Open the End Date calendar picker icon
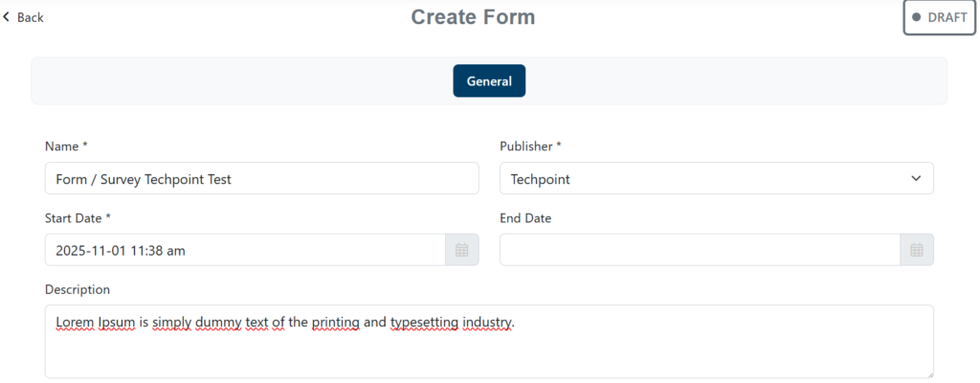980x383 pixels. pyautogui.click(x=916, y=250)
